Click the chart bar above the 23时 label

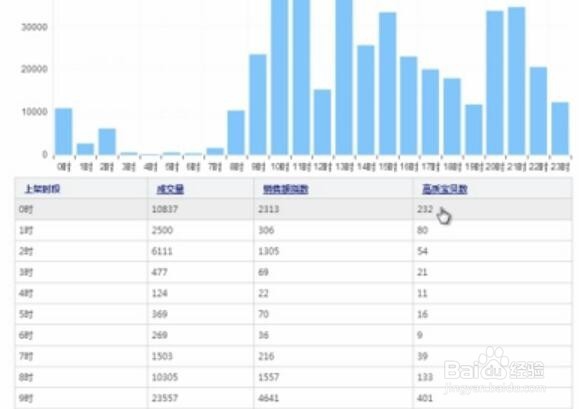pyautogui.click(x=560, y=128)
